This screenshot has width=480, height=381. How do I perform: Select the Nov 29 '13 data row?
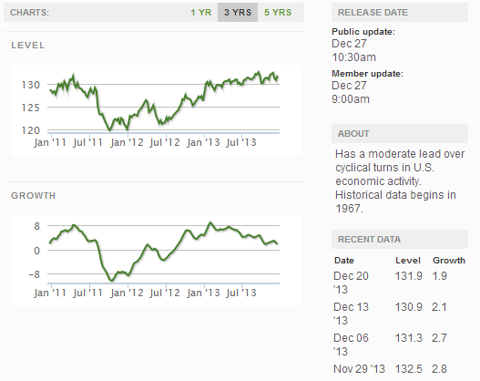[400, 369]
